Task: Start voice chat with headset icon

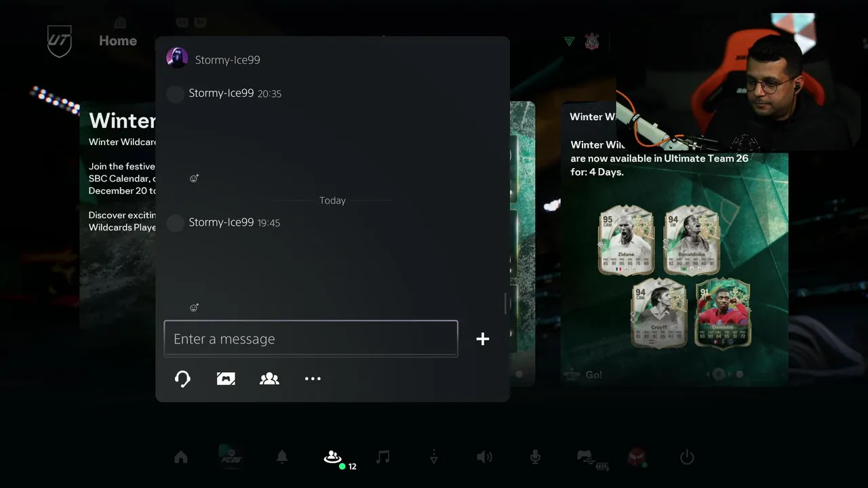Action: point(182,378)
